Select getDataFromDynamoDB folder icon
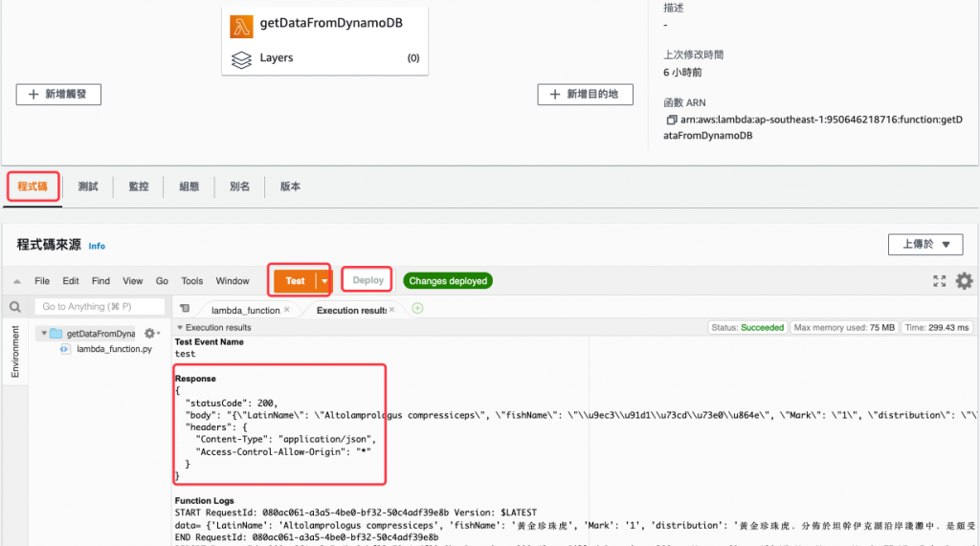 click(x=56, y=334)
